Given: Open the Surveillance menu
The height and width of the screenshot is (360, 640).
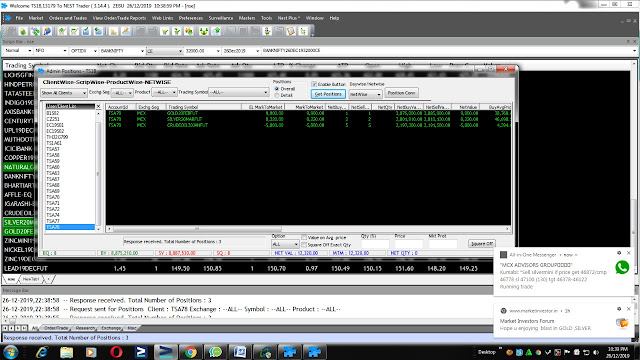Looking at the screenshot, I should pyautogui.click(x=221, y=18).
